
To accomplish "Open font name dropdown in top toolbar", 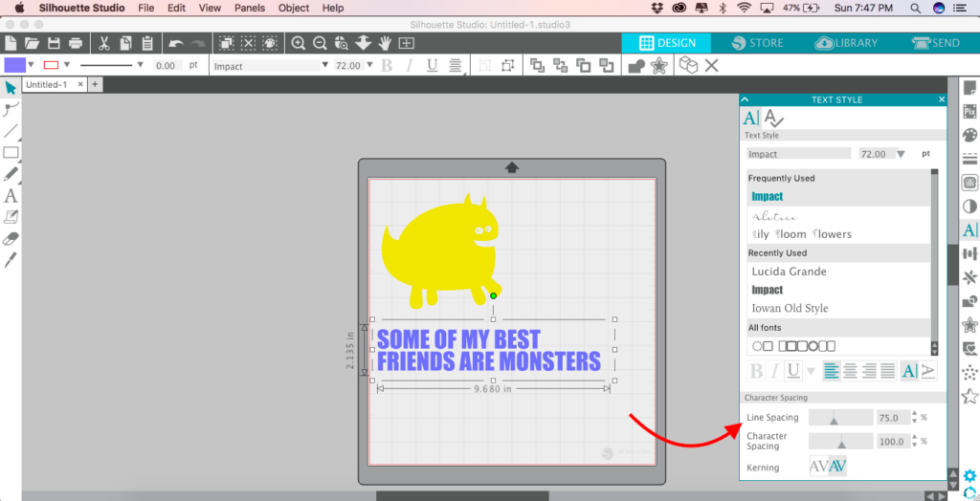I will coord(323,66).
